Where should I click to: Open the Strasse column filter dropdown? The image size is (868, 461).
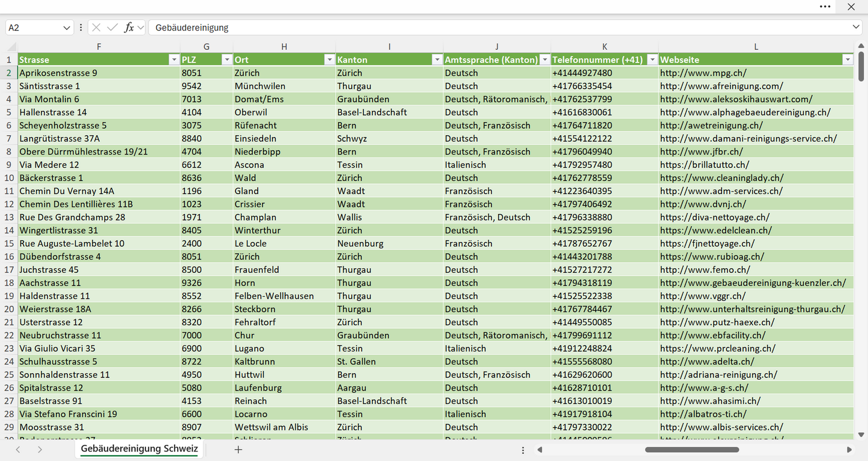point(174,60)
